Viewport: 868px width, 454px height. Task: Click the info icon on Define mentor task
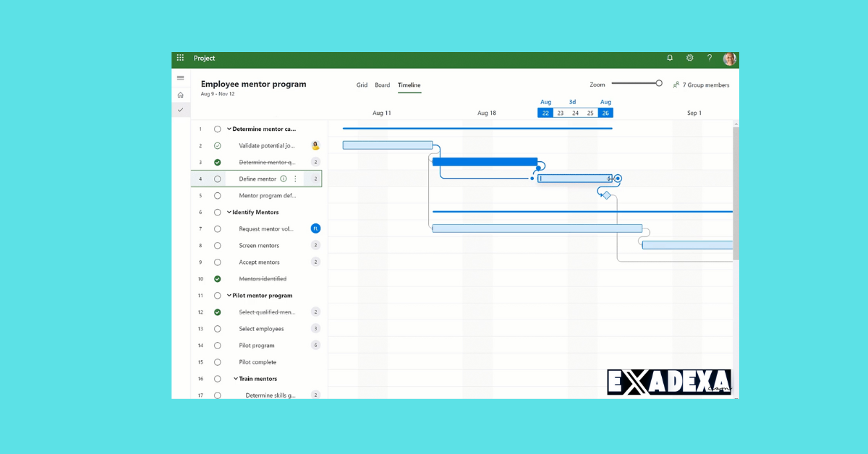[283, 179]
